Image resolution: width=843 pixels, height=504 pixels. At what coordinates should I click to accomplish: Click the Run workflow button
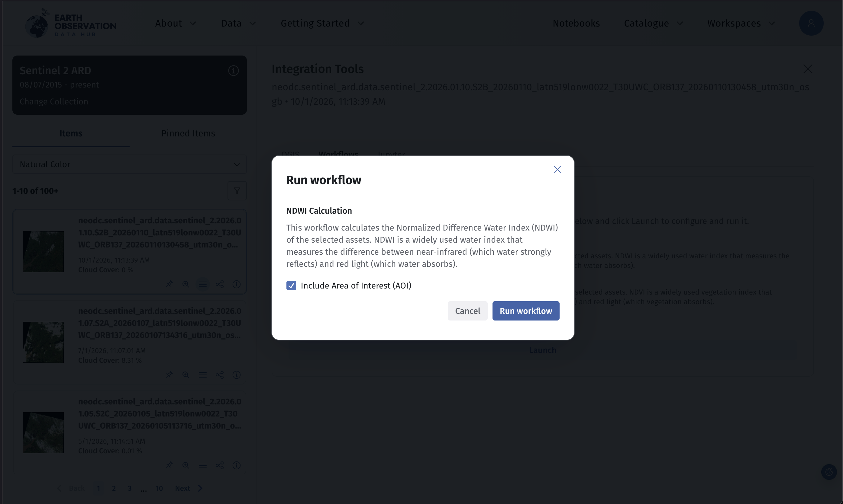tap(525, 311)
